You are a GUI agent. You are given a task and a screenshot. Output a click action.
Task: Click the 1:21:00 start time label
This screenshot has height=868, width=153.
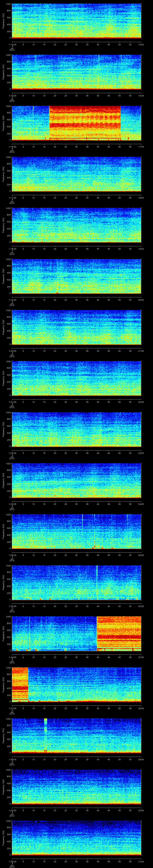tap(12, 402)
